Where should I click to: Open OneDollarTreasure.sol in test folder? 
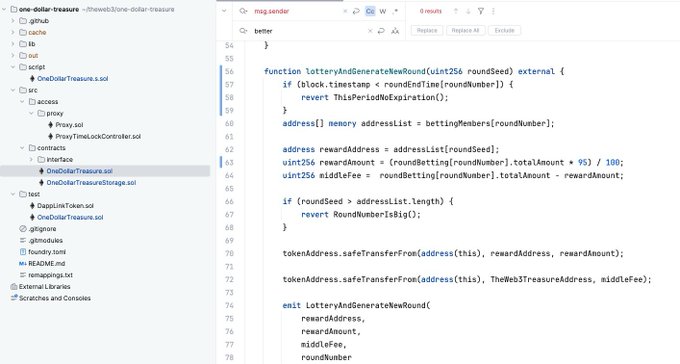point(70,217)
